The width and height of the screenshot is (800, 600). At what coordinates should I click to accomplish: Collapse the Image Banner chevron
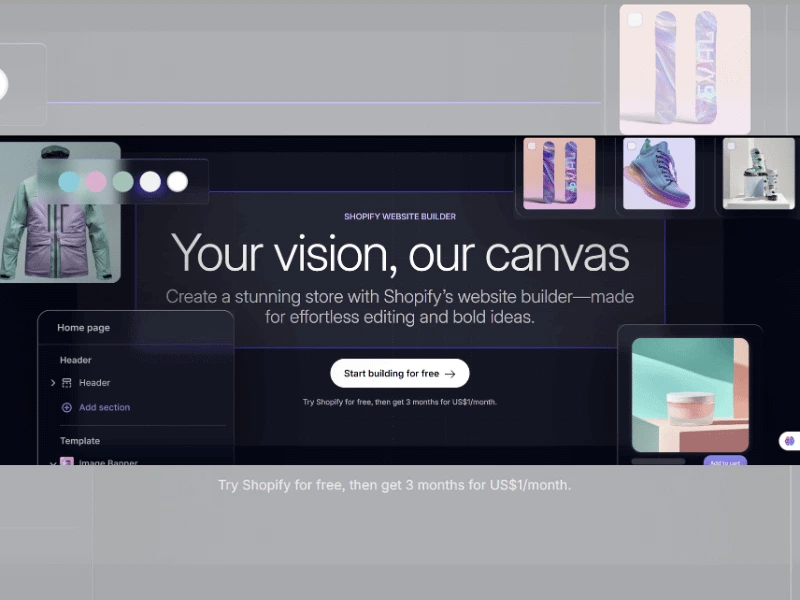point(53,462)
